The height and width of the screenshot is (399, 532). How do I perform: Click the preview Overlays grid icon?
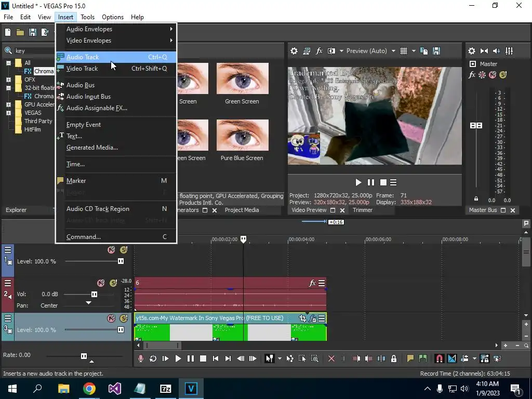[x=403, y=51]
